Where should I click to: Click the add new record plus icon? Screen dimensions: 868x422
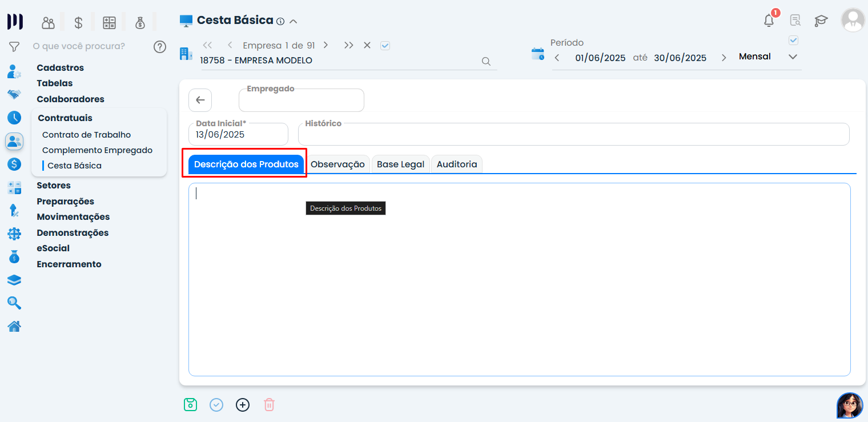point(243,405)
